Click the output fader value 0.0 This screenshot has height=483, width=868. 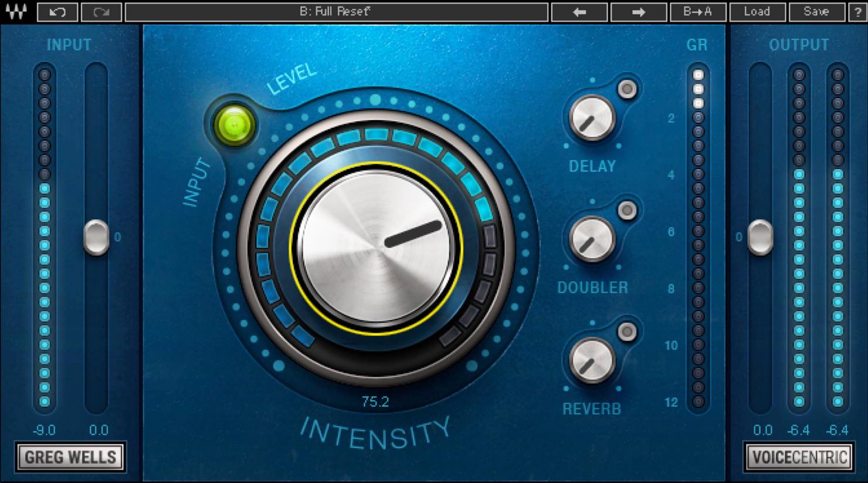point(762,430)
